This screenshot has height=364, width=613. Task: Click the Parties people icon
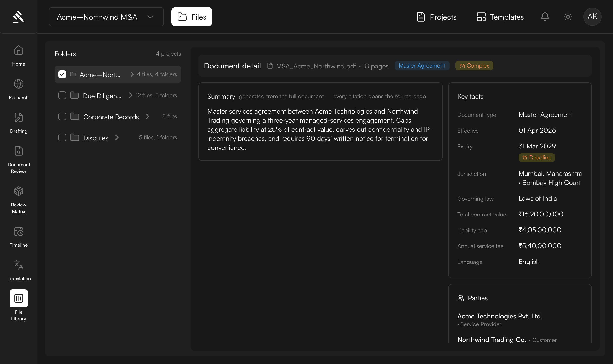461,298
